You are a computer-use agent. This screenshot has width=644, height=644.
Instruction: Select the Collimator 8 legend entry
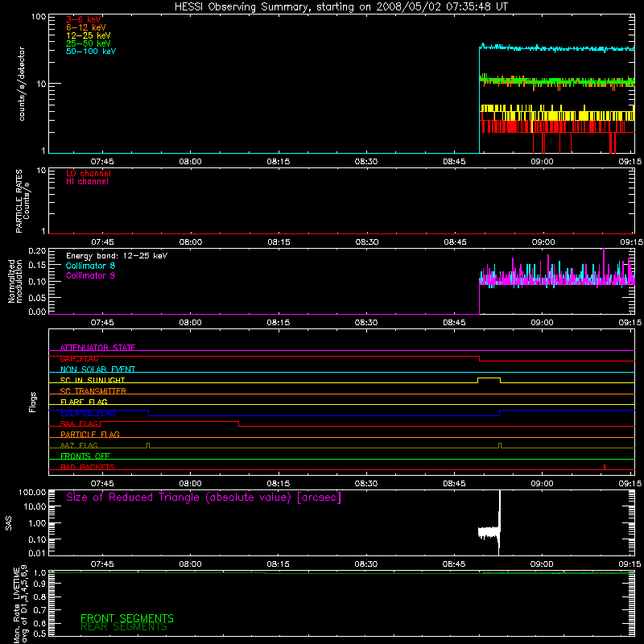[90, 266]
